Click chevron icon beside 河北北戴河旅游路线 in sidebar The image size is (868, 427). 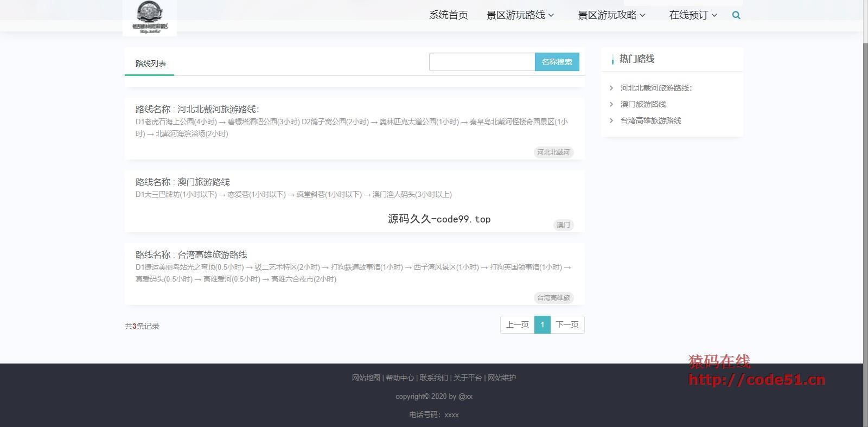pyautogui.click(x=611, y=88)
